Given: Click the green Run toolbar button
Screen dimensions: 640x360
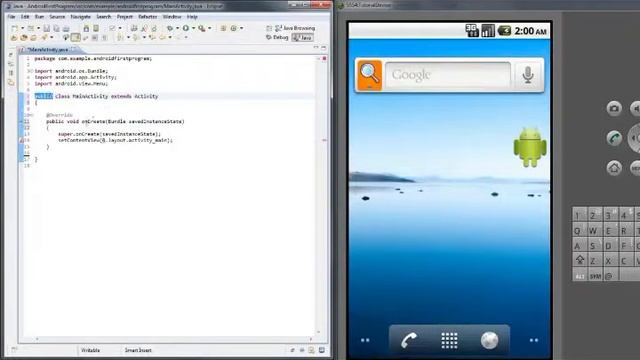Looking at the screenshot, I should 186,28.
